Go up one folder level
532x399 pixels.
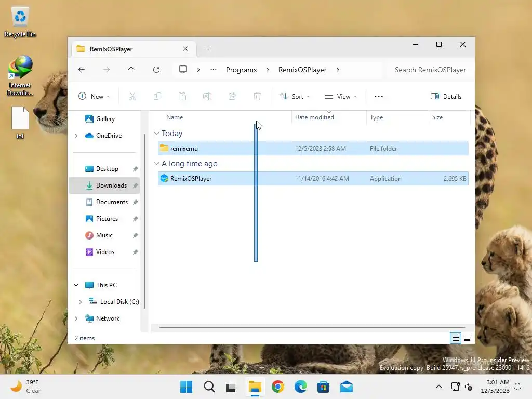point(131,70)
